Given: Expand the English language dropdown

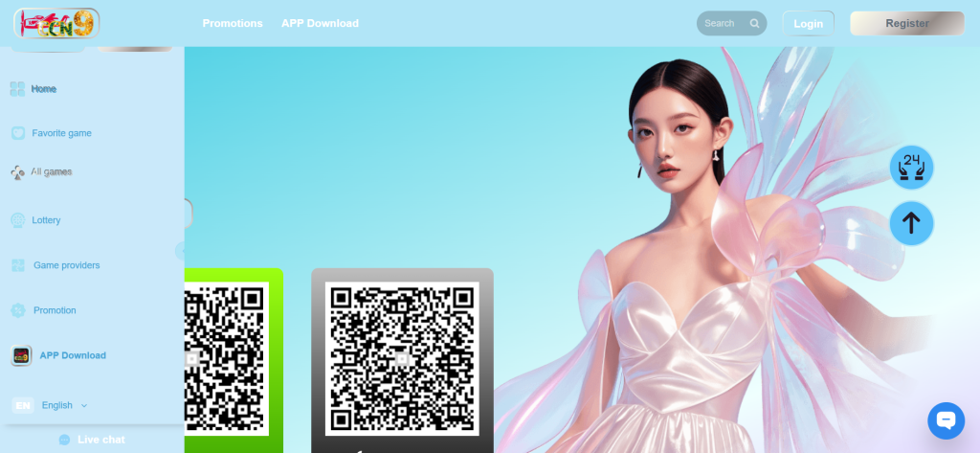Looking at the screenshot, I should (84, 405).
